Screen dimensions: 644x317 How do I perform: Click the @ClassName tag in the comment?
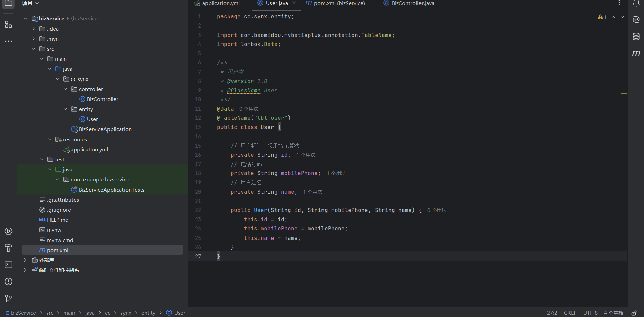[x=244, y=91]
